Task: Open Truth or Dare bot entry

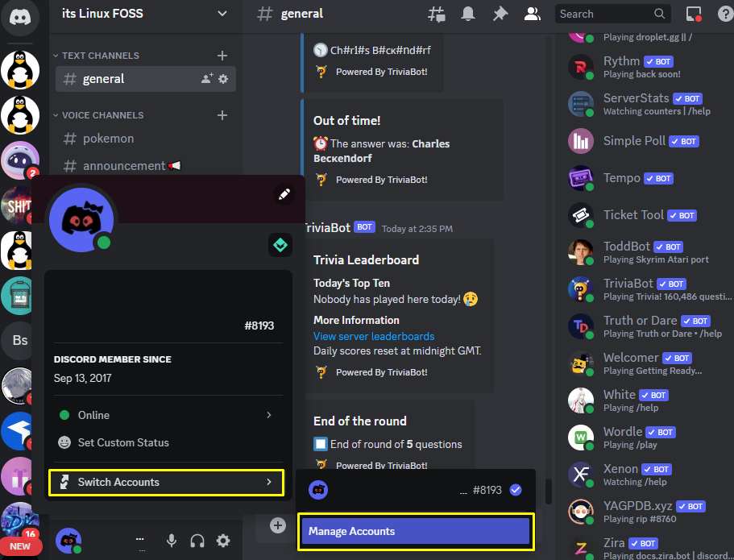Action: (x=648, y=326)
